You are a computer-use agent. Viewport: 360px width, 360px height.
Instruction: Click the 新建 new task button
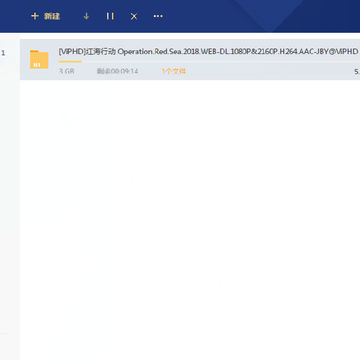pos(45,16)
